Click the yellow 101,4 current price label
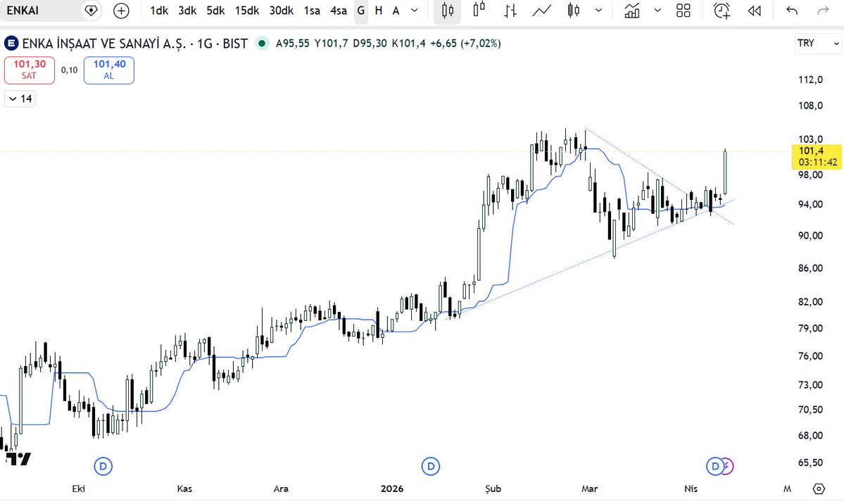This screenshot has width=844, height=504. tap(816, 156)
